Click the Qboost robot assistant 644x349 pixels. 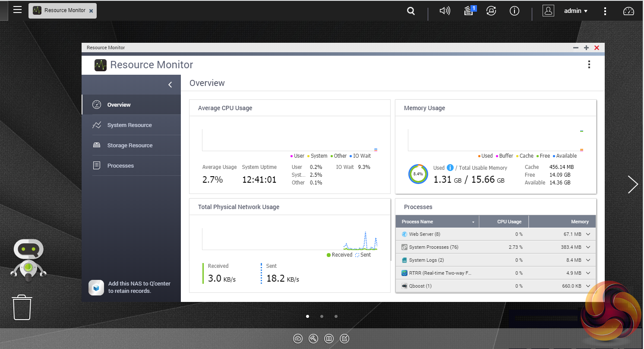click(28, 259)
